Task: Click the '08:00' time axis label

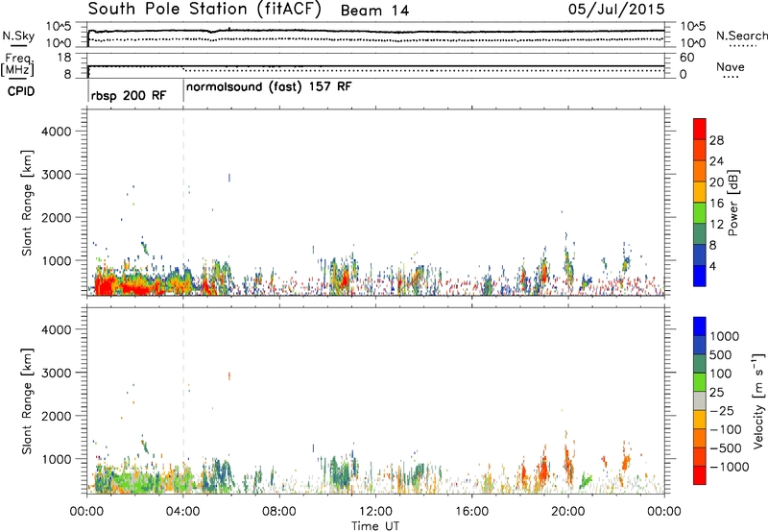Action: tap(279, 512)
